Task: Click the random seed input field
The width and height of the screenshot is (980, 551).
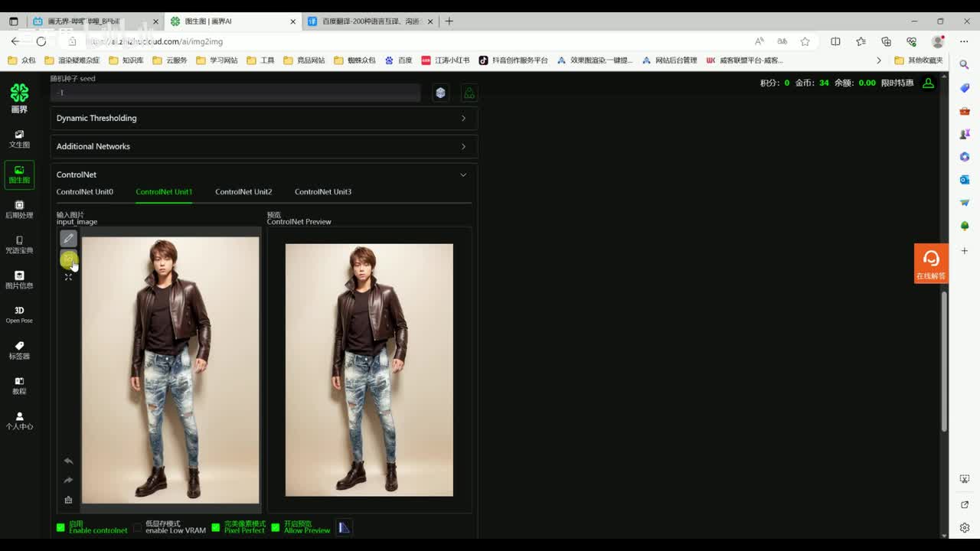Action: tap(235, 93)
